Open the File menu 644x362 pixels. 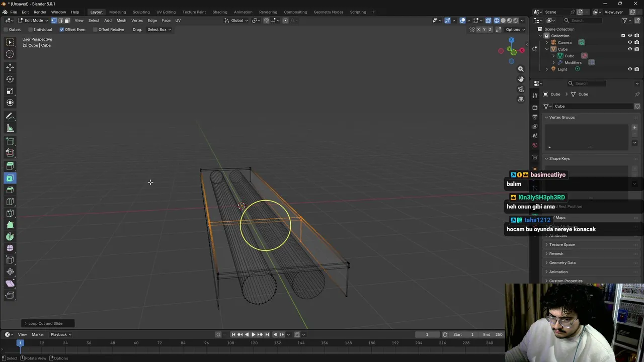click(14, 12)
